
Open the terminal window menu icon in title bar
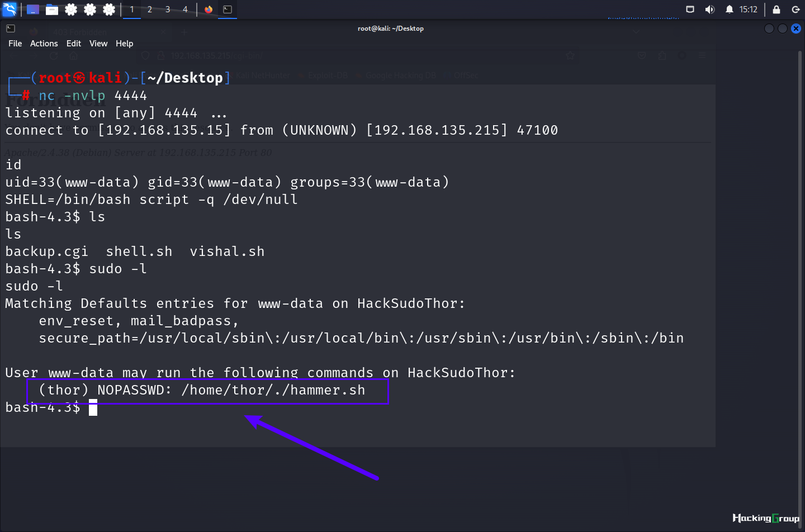click(11, 28)
